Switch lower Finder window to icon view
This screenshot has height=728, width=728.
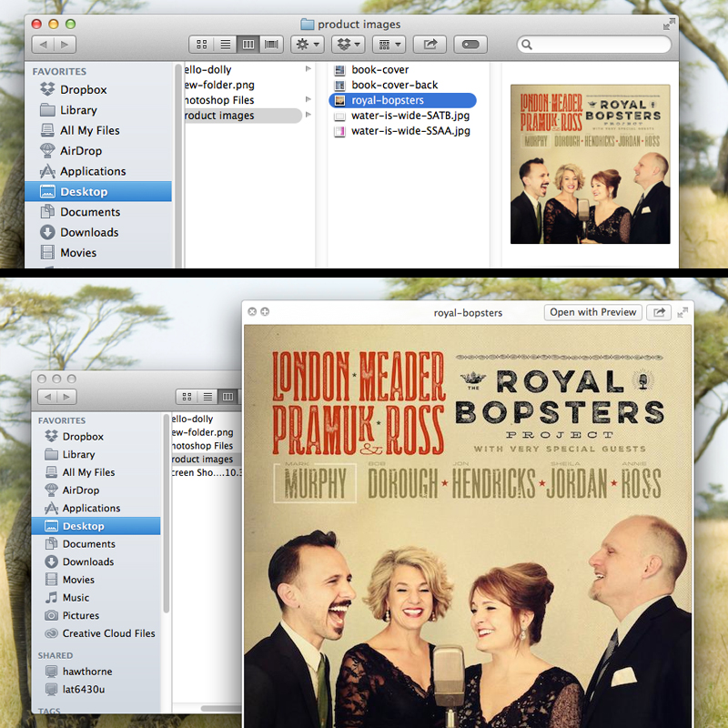187,397
